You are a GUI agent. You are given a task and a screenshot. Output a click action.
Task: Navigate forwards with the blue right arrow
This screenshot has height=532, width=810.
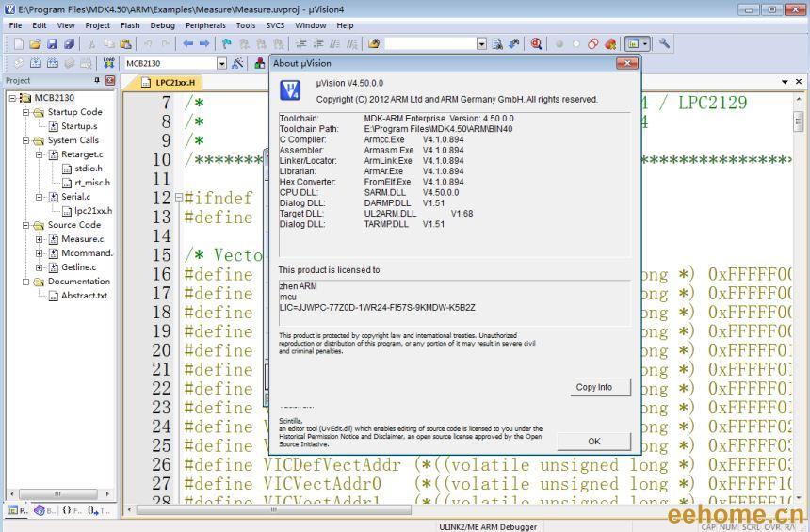click(204, 44)
